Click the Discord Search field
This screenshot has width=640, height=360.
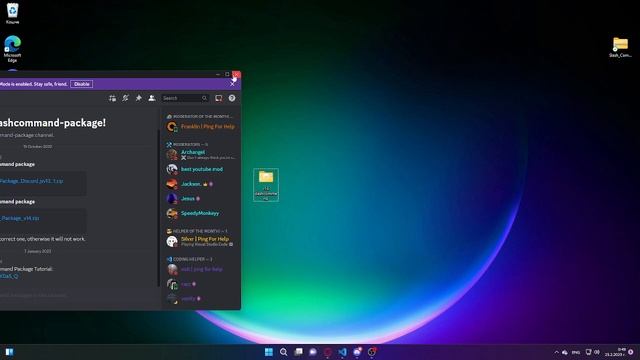(185, 98)
